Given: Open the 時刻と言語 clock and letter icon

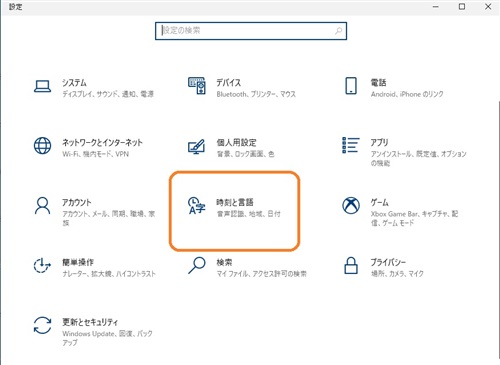Looking at the screenshot, I should [197, 206].
